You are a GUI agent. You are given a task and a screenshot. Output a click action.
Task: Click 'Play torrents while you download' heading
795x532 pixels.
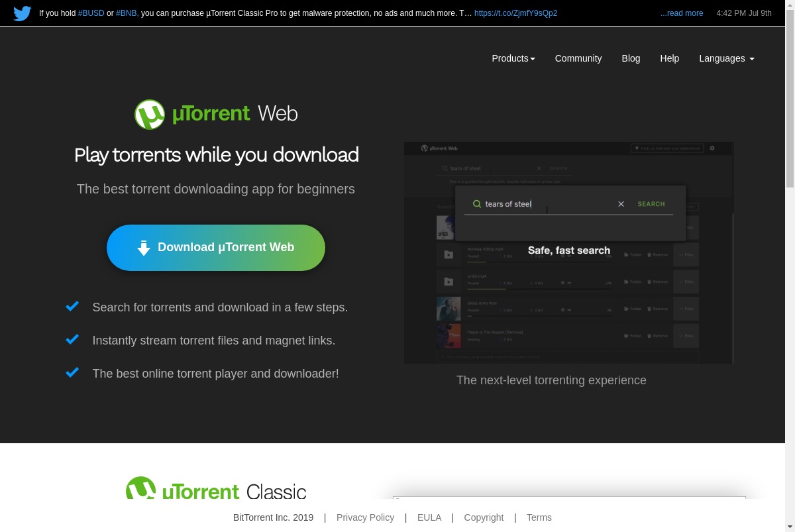[216, 154]
